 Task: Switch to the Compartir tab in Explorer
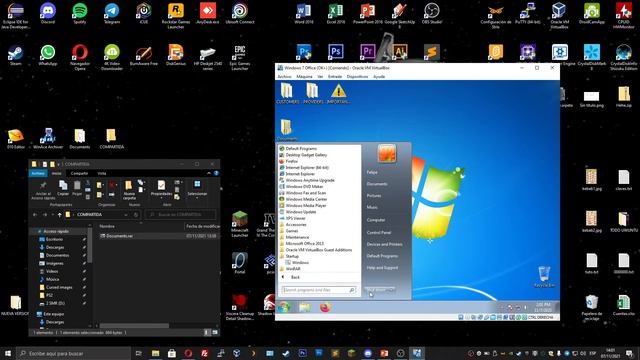(x=79, y=173)
